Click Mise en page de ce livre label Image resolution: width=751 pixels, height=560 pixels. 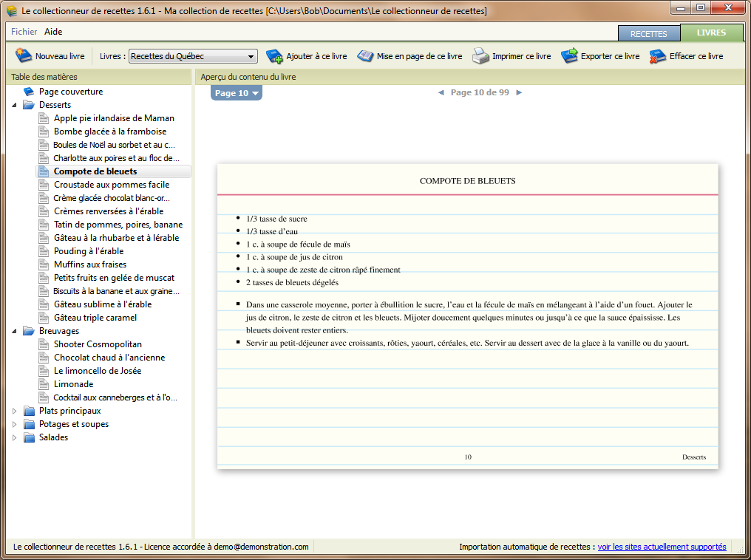click(x=420, y=56)
